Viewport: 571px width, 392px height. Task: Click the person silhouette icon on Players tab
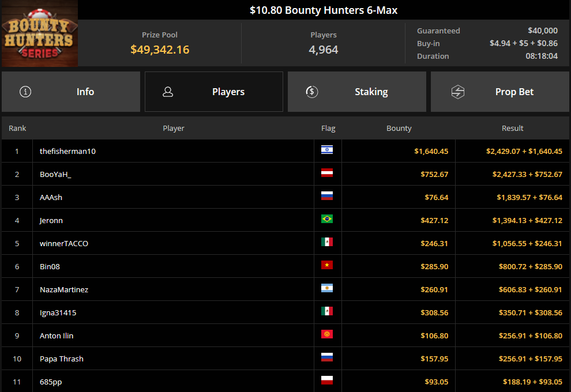(x=168, y=91)
